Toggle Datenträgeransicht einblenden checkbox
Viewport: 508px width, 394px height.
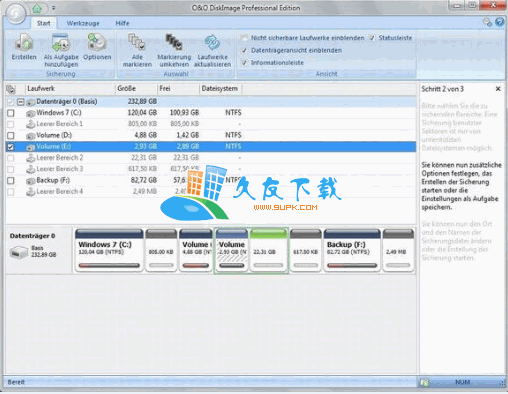point(245,51)
